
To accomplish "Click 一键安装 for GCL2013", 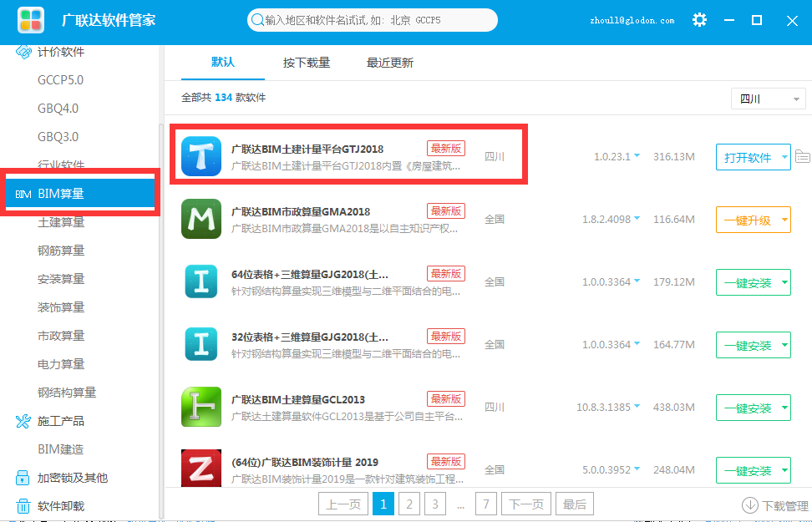I will coord(748,408).
